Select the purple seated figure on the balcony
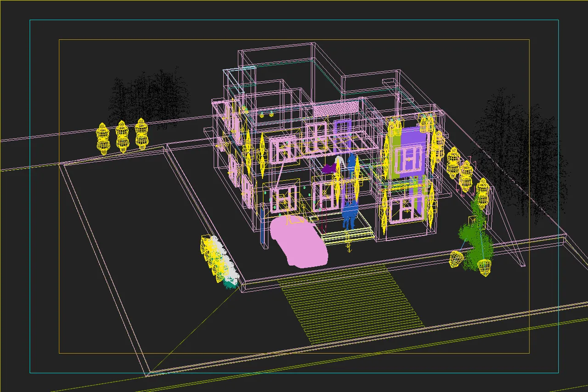 pos(328,168)
